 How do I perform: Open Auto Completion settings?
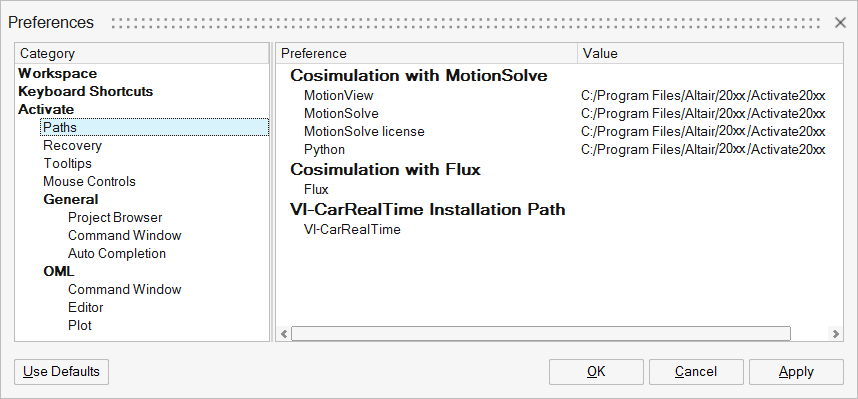click(117, 254)
